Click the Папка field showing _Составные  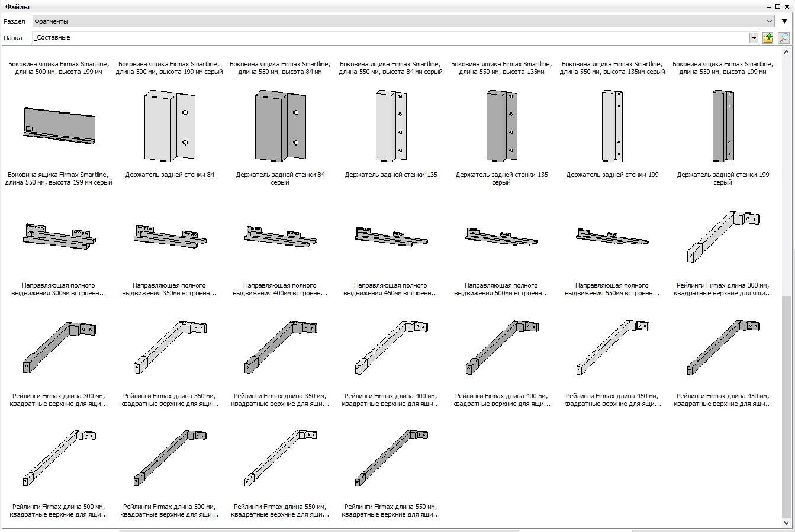pos(391,38)
